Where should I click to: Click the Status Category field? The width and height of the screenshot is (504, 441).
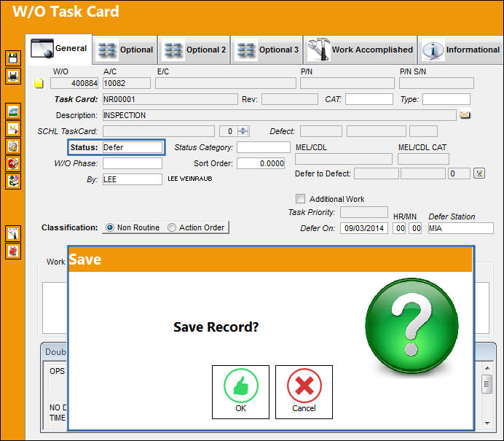264,147
